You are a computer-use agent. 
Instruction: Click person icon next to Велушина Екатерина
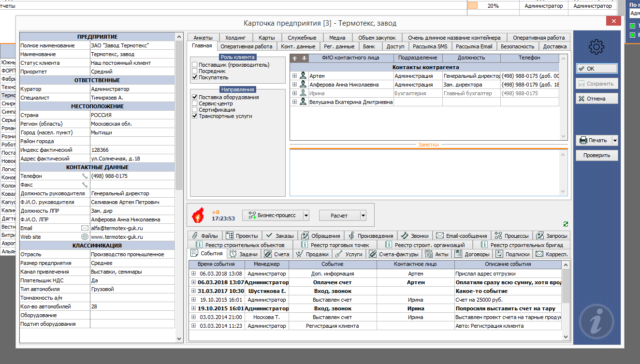click(304, 102)
